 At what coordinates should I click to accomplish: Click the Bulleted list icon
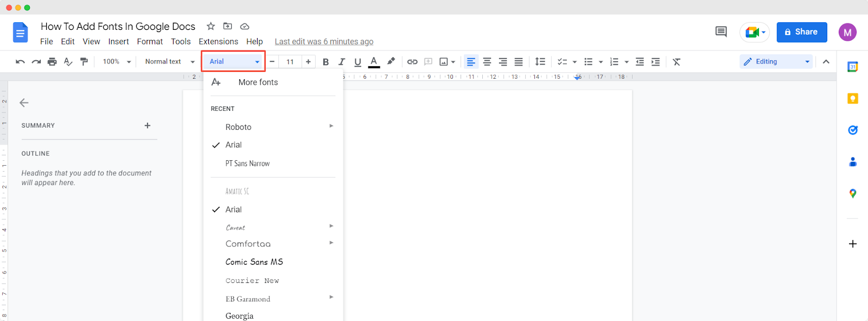click(588, 62)
